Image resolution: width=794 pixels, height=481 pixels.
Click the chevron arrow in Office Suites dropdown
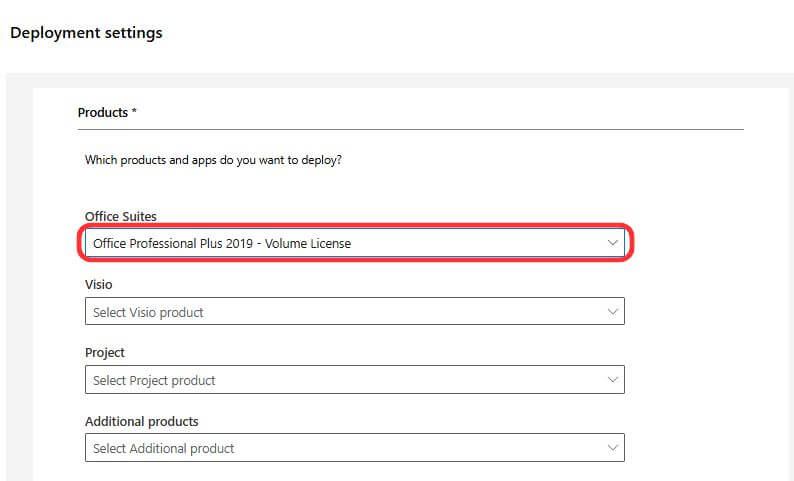coord(613,243)
